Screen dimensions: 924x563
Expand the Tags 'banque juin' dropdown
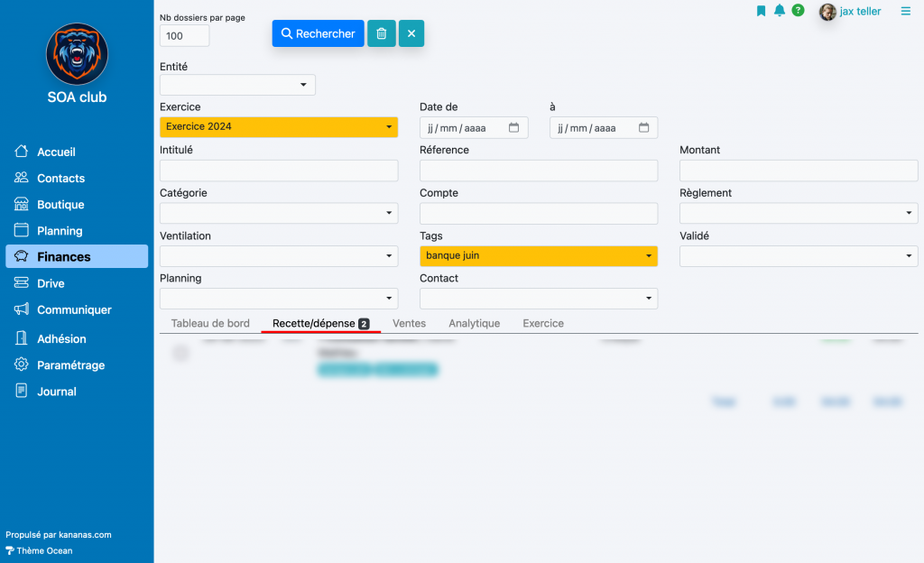(x=648, y=256)
